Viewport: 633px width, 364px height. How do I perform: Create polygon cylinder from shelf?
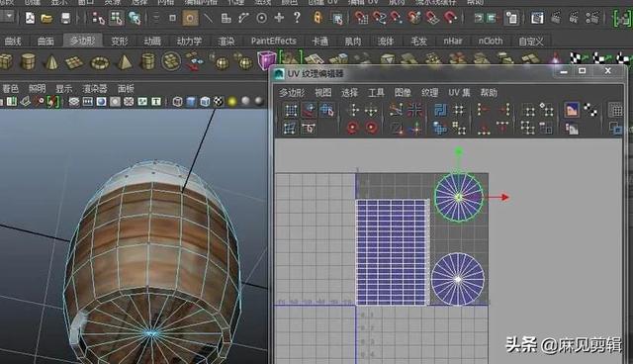[x=28, y=62]
